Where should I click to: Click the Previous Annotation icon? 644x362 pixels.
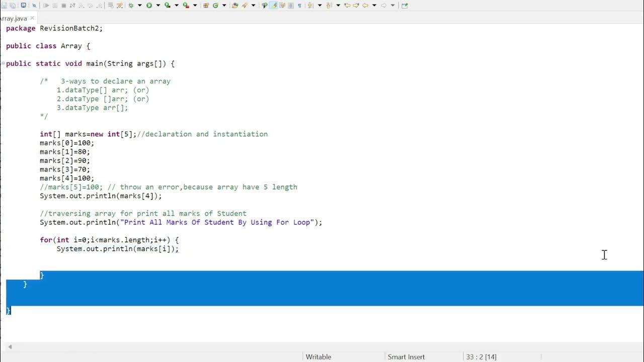[329, 6]
